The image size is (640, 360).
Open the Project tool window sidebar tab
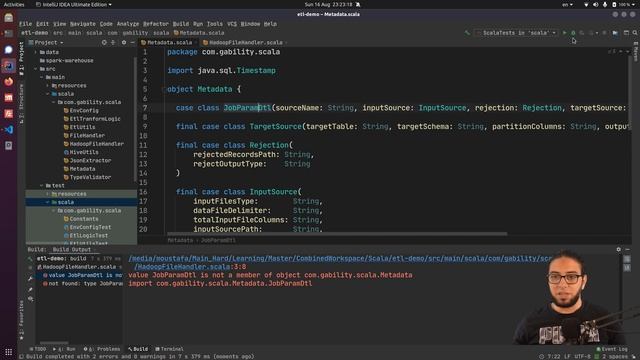click(x=22, y=58)
